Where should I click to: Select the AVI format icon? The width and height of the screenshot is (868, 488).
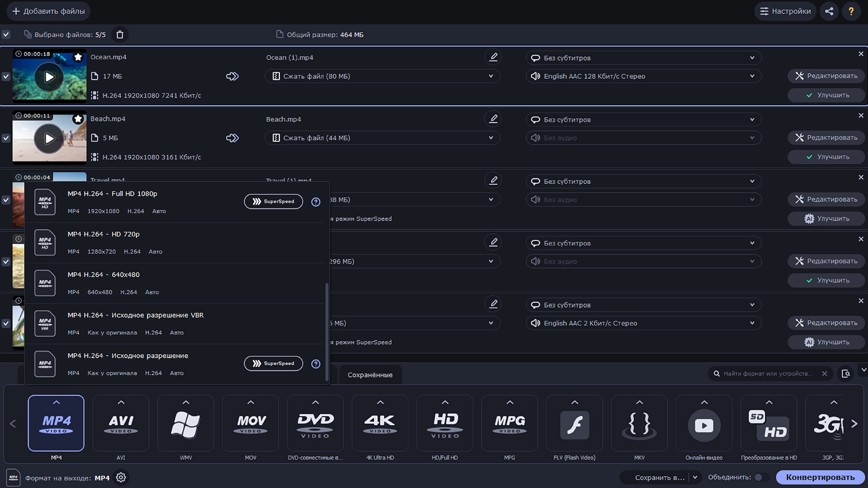click(121, 423)
